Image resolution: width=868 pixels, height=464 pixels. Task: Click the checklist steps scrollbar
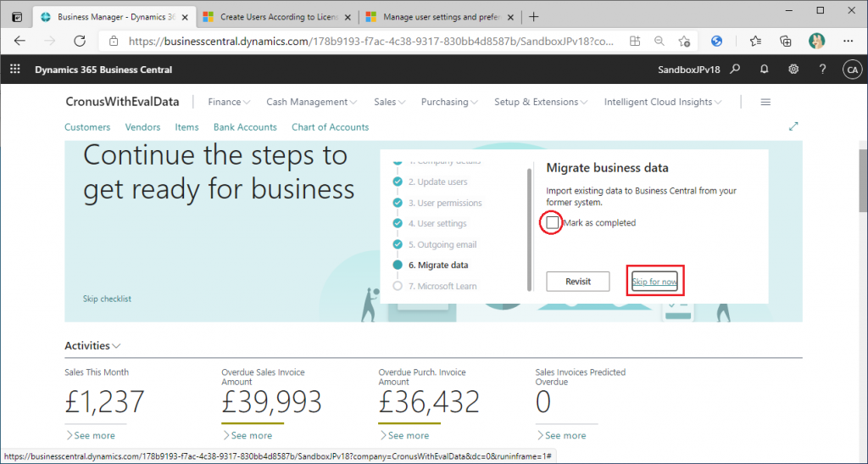[x=530, y=229]
